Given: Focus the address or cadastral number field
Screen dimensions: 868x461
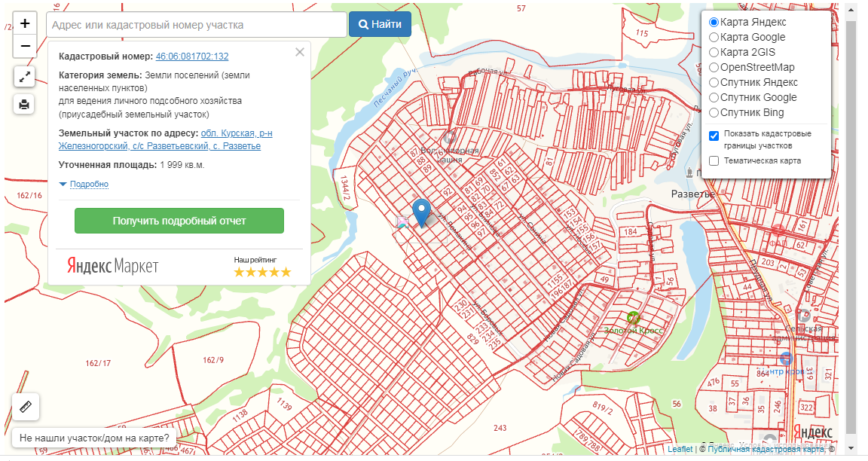Looking at the screenshot, I should pyautogui.click(x=196, y=25).
